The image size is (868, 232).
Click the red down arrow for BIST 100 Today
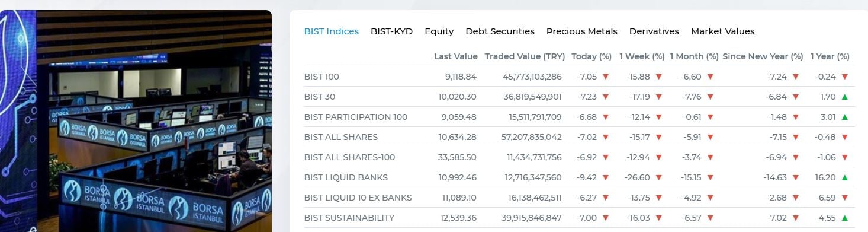point(605,77)
